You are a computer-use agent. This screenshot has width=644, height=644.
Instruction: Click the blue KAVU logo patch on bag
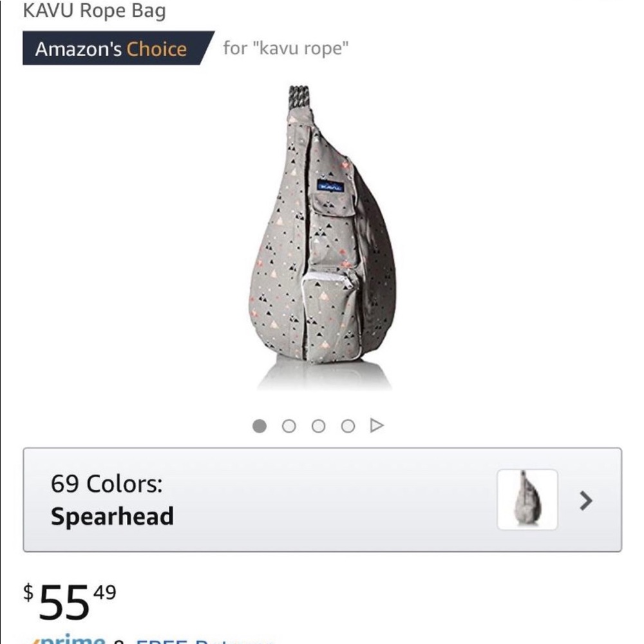point(330,186)
